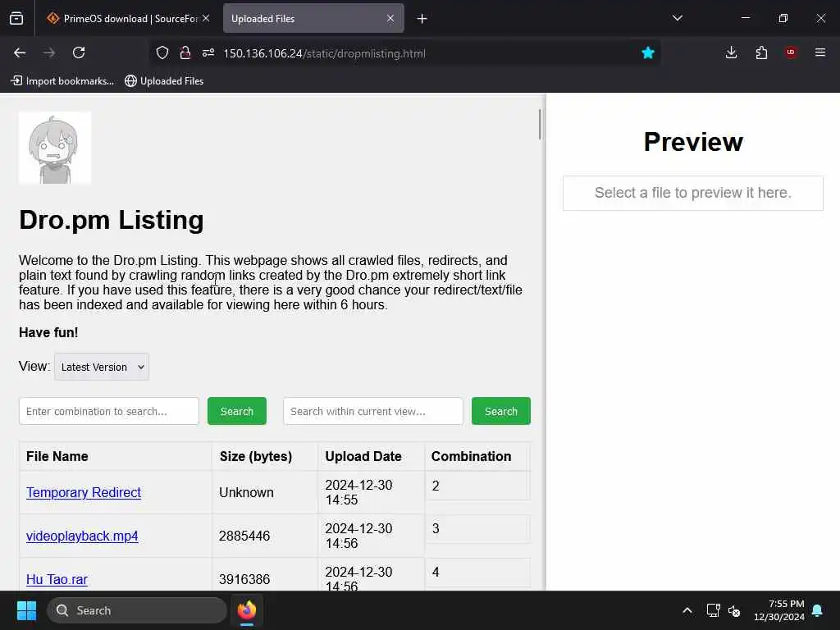Focus the combination search field

109,411
